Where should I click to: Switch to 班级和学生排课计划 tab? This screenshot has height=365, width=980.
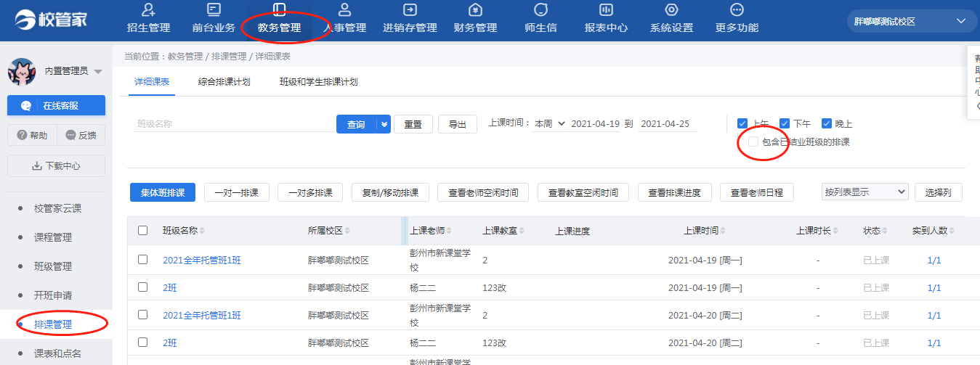coord(318,82)
